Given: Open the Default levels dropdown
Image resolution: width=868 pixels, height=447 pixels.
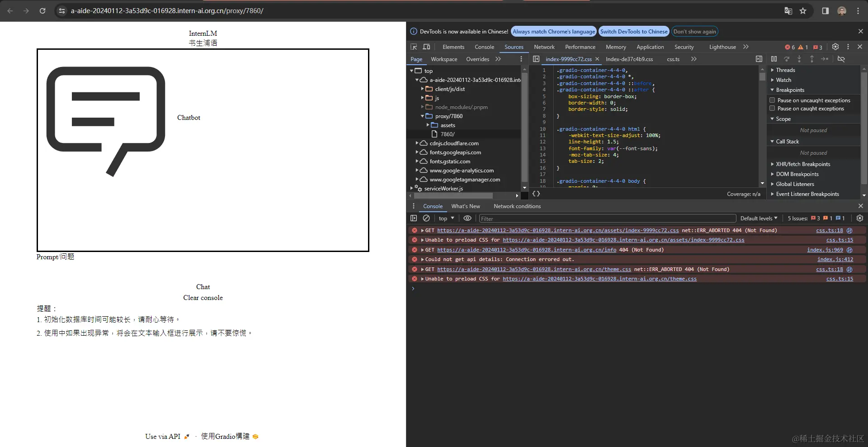Looking at the screenshot, I should 759,218.
